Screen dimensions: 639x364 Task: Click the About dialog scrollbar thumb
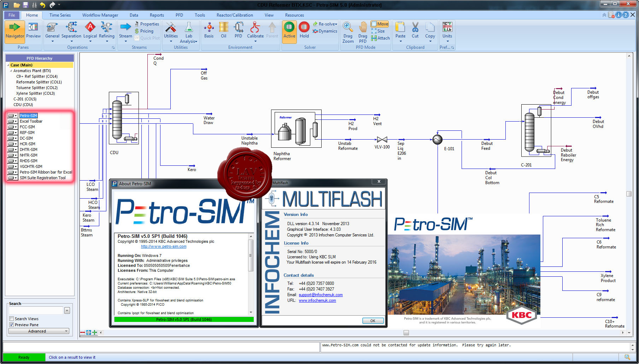tap(251, 256)
